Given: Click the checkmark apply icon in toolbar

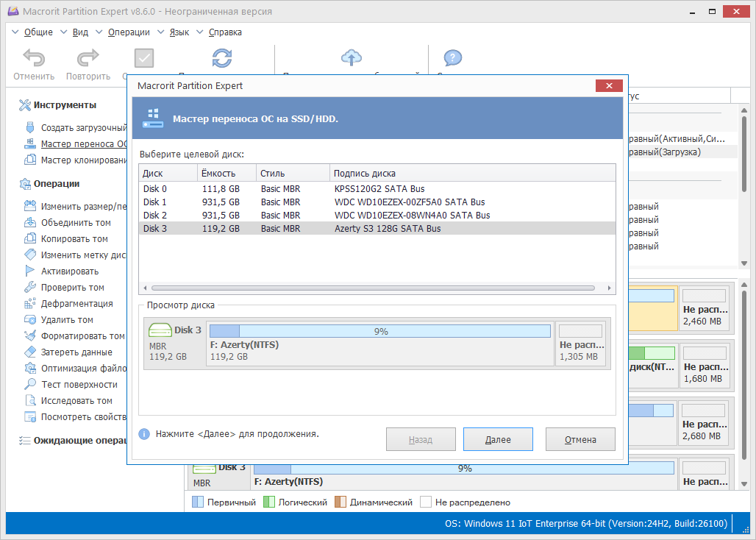Looking at the screenshot, I should 143,58.
